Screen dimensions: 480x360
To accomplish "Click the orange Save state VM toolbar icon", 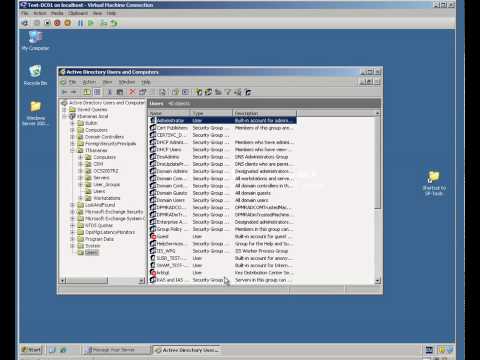I will 68,23.
